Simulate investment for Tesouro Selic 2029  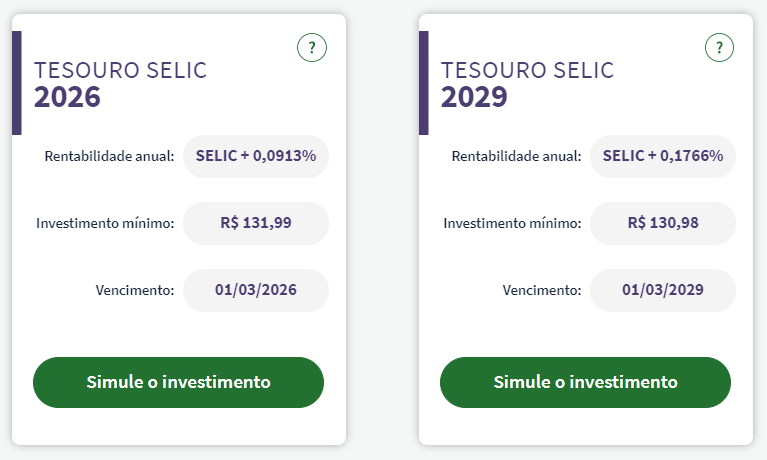point(585,382)
